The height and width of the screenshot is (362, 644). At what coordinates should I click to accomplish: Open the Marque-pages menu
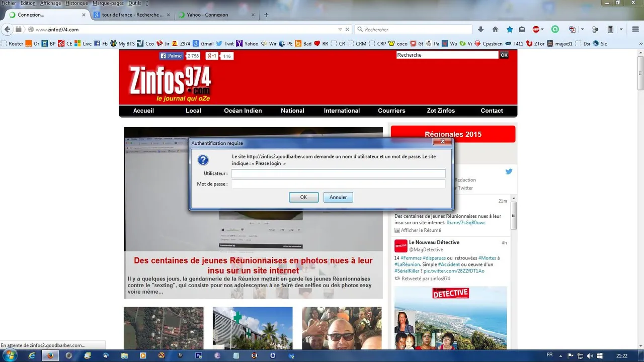point(108,3)
